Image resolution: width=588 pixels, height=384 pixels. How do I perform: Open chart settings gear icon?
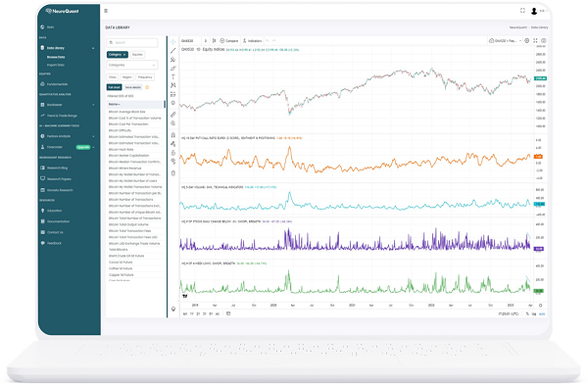pos(527,40)
